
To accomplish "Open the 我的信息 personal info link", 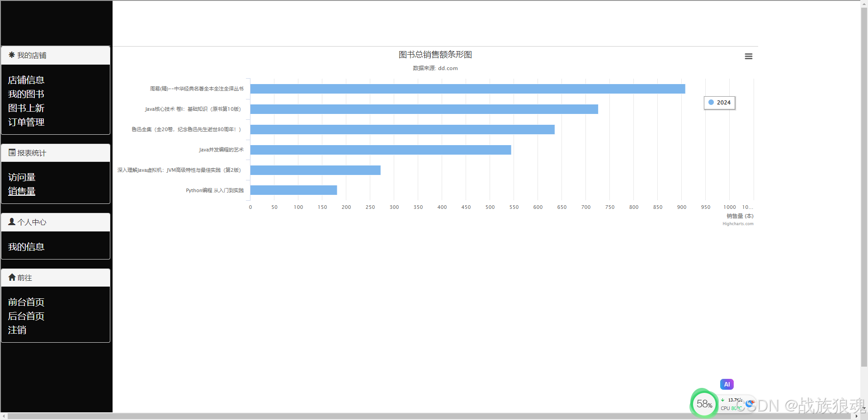I will [x=26, y=246].
